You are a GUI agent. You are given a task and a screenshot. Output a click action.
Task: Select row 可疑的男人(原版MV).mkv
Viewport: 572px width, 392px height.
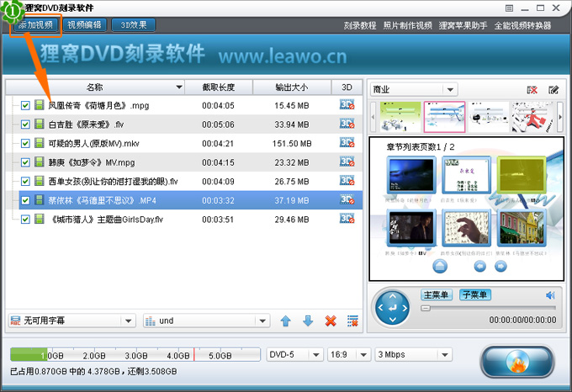pos(184,143)
